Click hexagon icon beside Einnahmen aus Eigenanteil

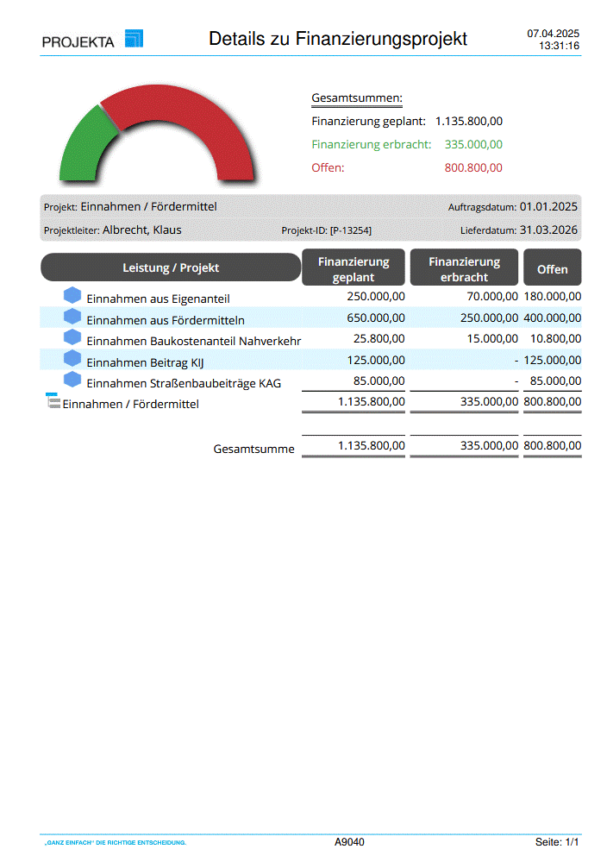point(72,296)
